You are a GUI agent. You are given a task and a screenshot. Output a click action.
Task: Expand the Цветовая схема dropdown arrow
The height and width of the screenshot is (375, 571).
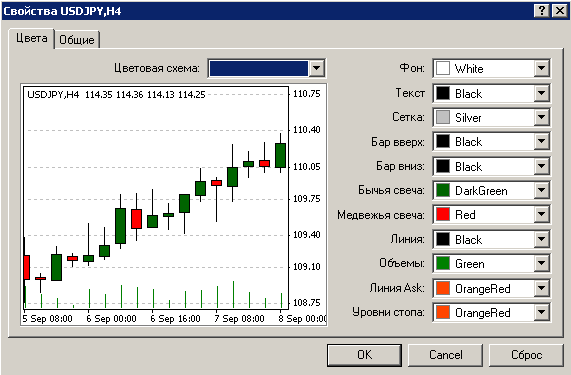point(316,68)
